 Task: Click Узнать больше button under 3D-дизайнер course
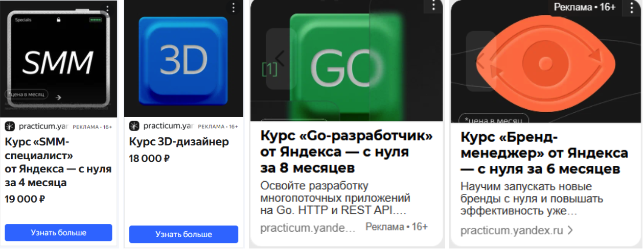(183, 234)
